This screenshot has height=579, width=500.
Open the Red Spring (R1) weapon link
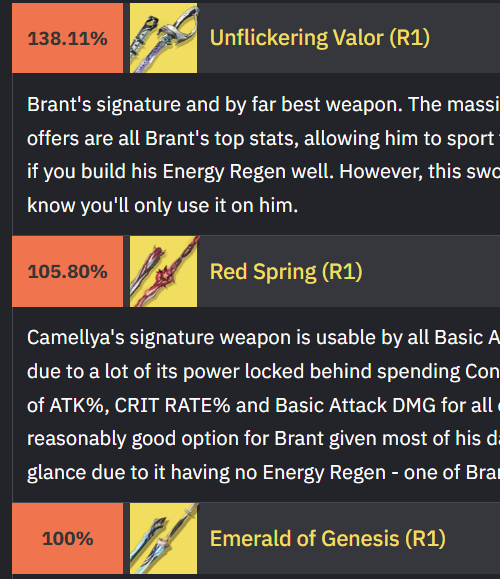(286, 272)
